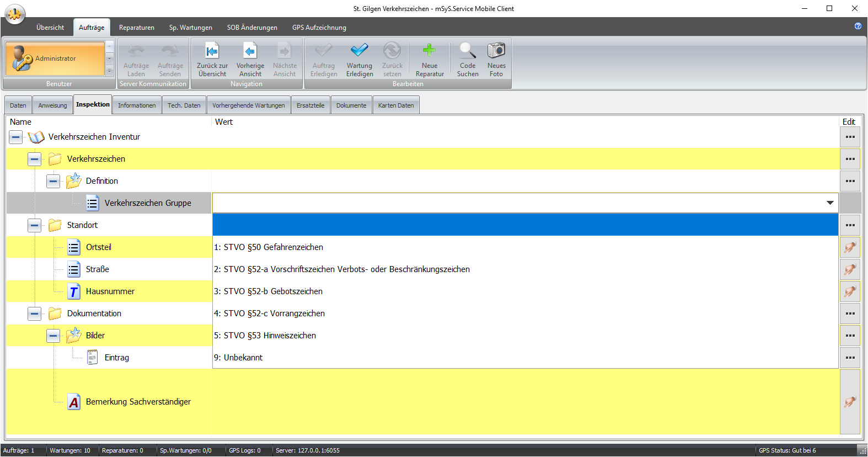Click the help icon in the top right
Viewport: 868px width, 457px height.
[858, 26]
